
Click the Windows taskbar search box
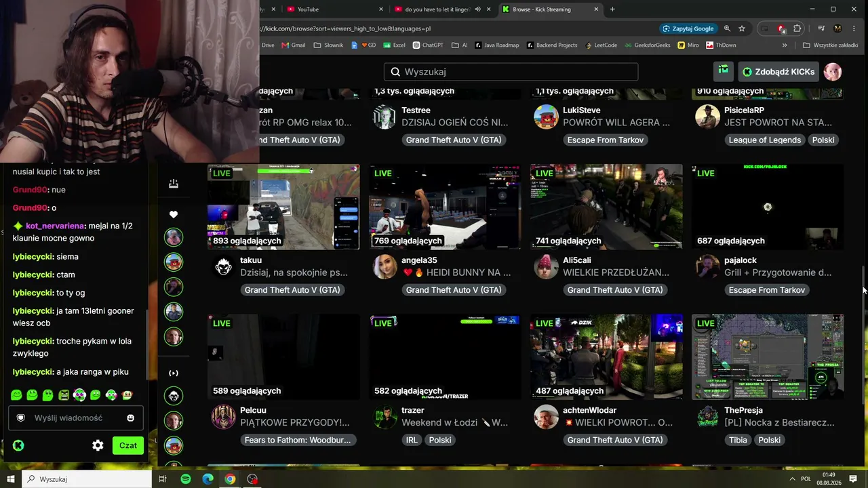87,479
